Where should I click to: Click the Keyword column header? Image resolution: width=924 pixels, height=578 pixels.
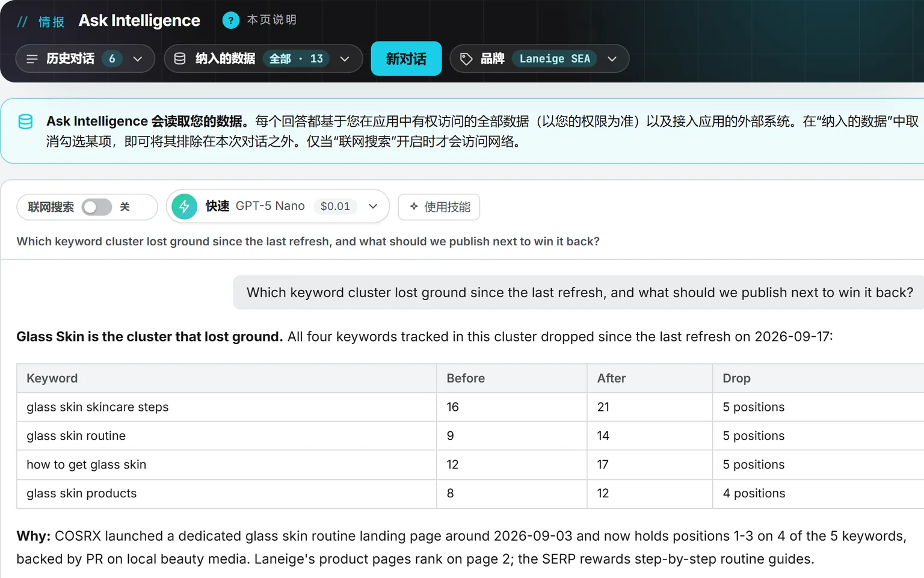click(227, 378)
